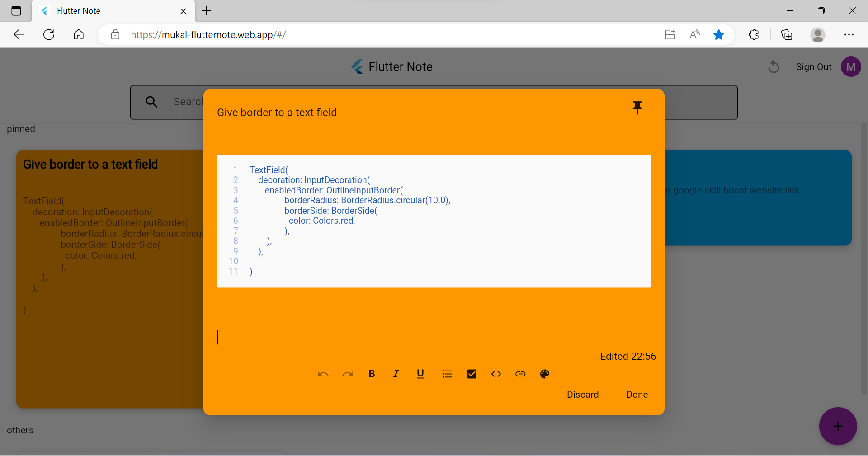
Task: Click the undo icon in note toolbar
Action: tap(323, 374)
